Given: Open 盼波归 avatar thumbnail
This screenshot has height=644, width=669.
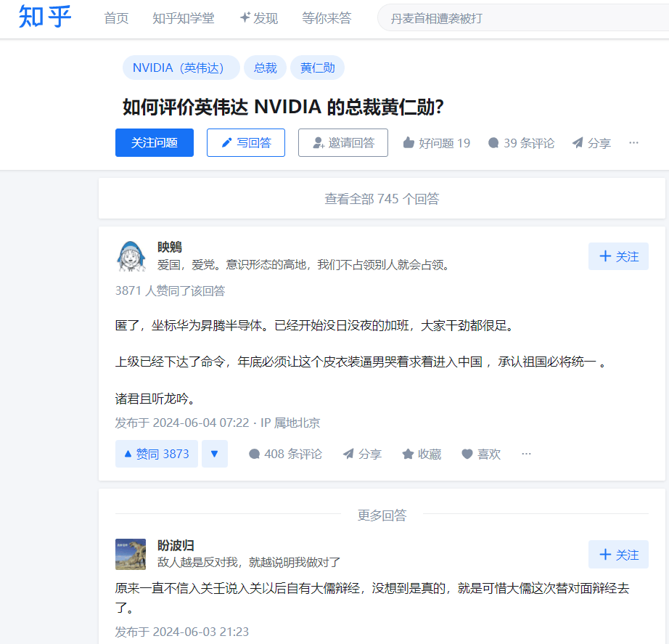Looking at the screenshot, I should 131,554.
